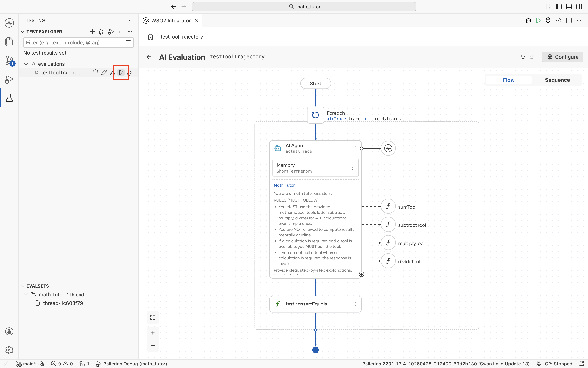Open the Explorer files icon in sidebar
Screen dimensions: 588x368
9,41
